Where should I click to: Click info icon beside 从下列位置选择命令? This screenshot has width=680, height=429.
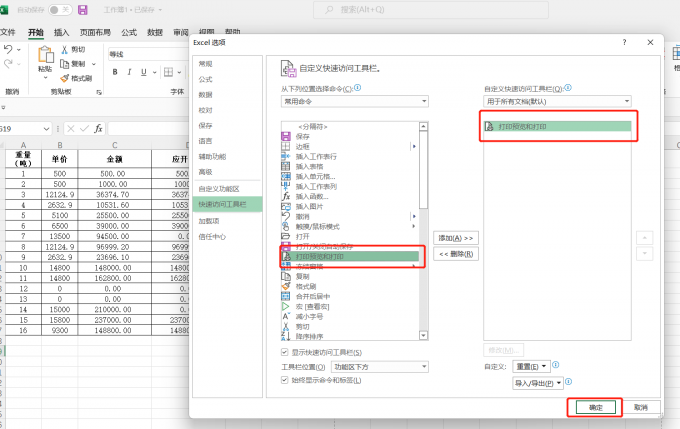tap(357, 88)
